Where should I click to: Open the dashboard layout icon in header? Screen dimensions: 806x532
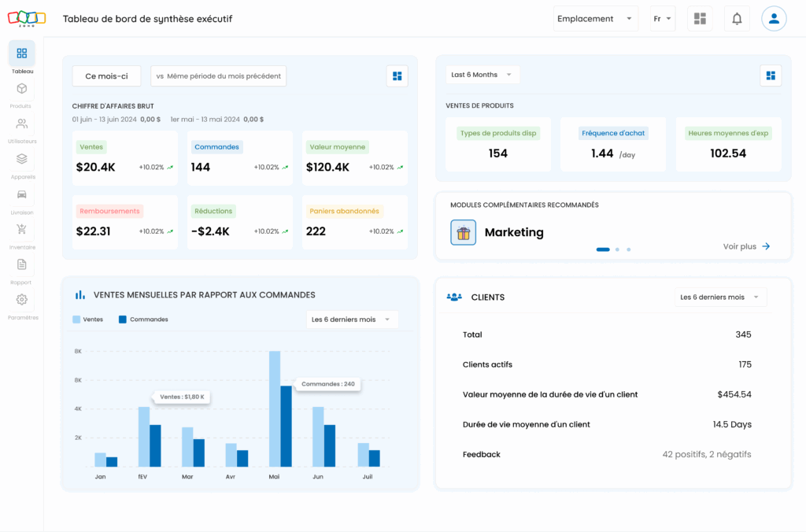(x=700, y=19)
